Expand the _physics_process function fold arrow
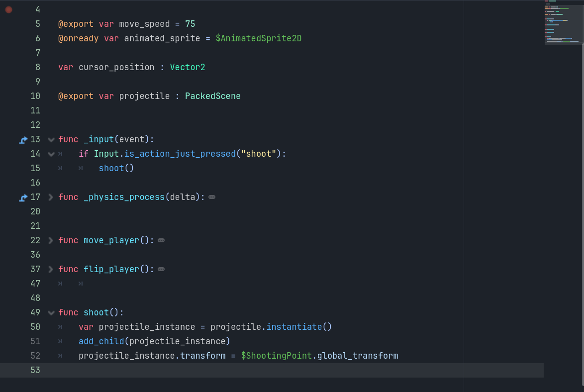The width and height of the screenshot is (584, 392). pos(50,197)
